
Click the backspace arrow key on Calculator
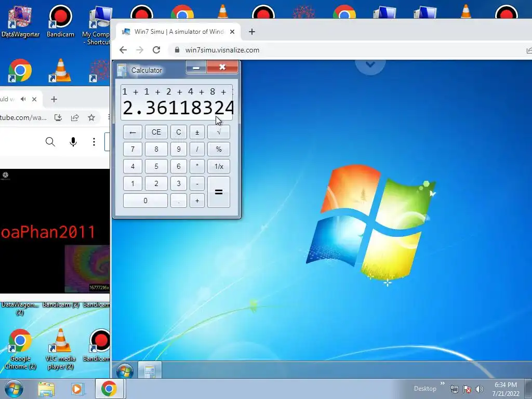[132, 132]
